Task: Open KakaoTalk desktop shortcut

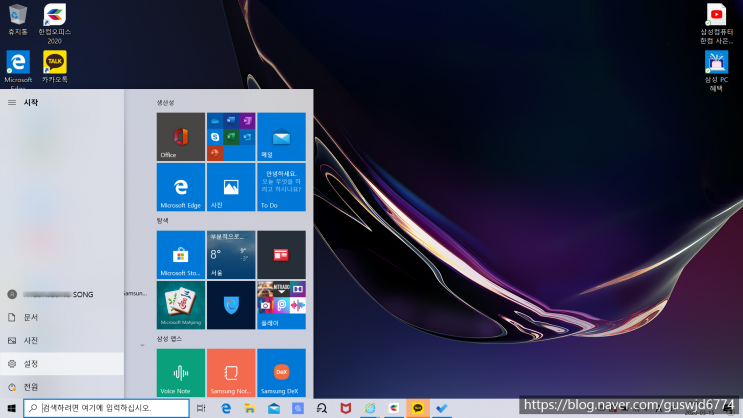Action: tap(55, 63)
